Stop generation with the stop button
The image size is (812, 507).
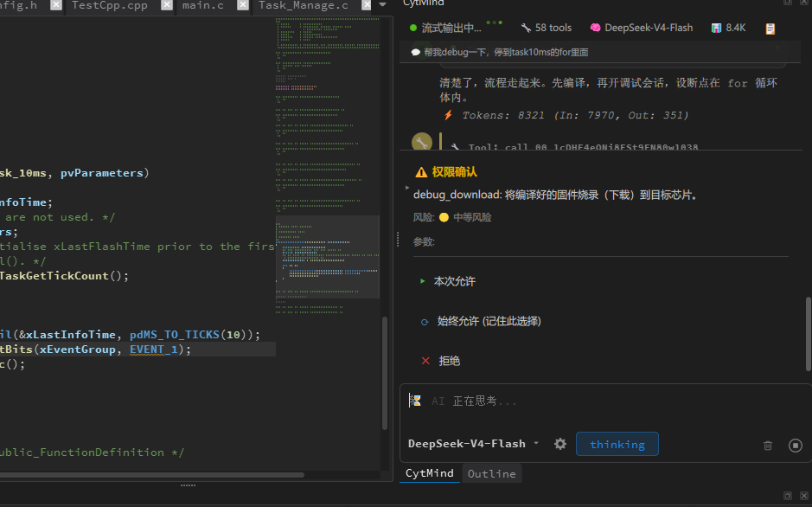pos(796,446)
